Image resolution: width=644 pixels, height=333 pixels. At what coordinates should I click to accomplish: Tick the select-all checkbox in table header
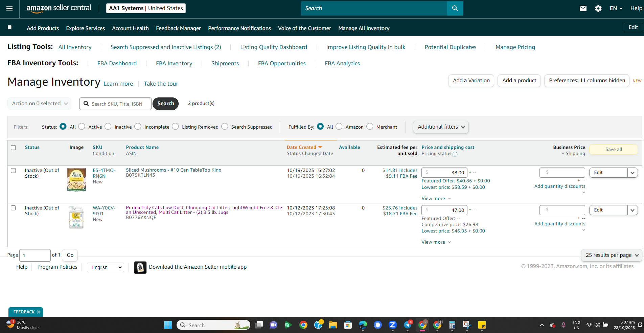click(x=13, y=148)
